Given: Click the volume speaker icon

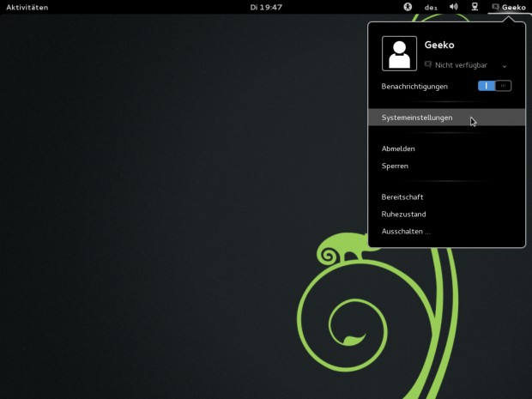Looking at the screenshot, I should (454, 7).
